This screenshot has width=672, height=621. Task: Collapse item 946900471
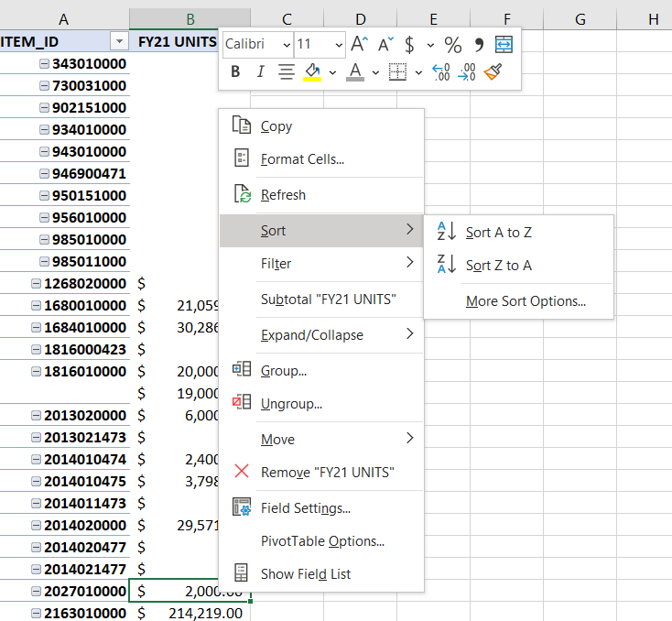(44, 174)
